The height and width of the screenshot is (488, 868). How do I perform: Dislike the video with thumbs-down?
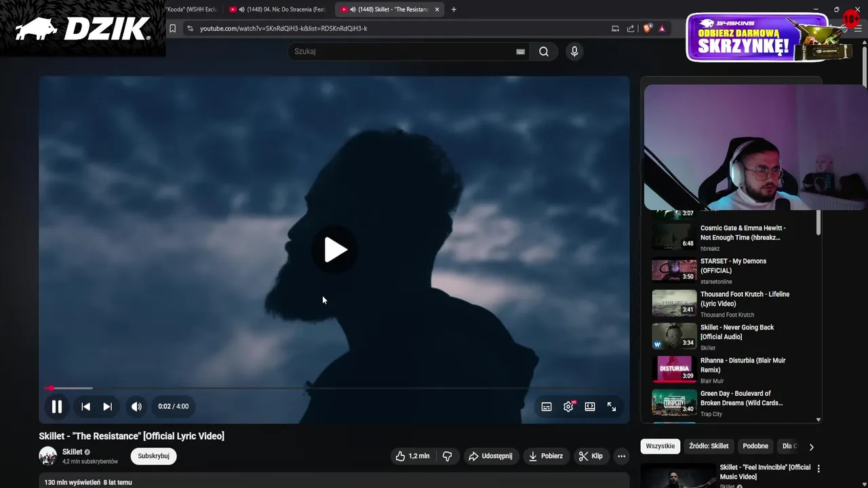pyautogui.click(x=447, y=456)
